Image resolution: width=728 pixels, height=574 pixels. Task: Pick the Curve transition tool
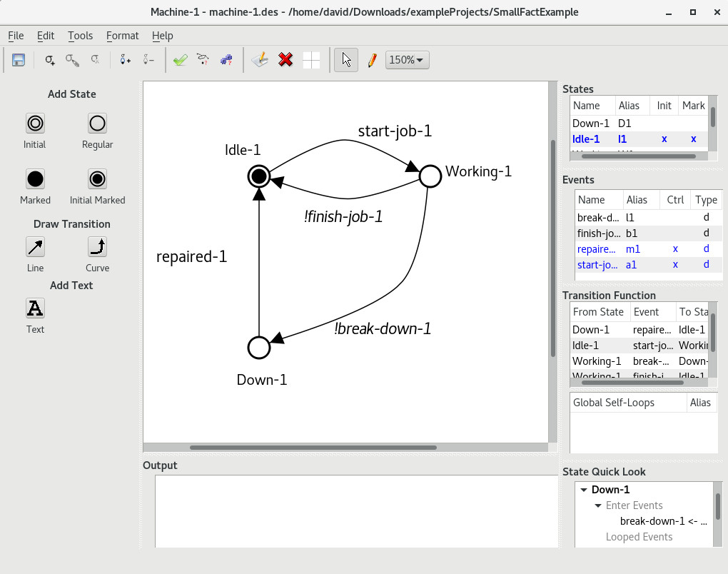[x=97, y=247]
